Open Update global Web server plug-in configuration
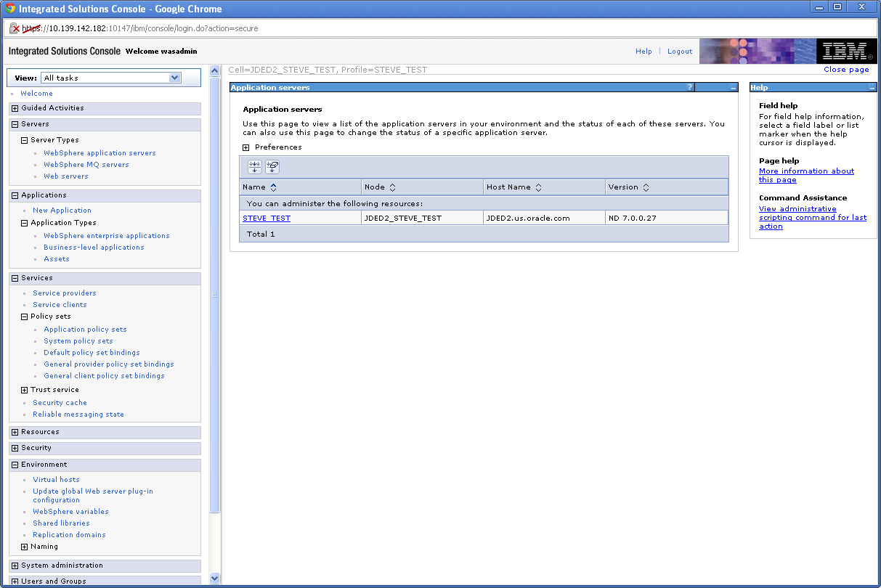Screen dimensions: 881x588 pyautogui.click(x=93, y=496)
